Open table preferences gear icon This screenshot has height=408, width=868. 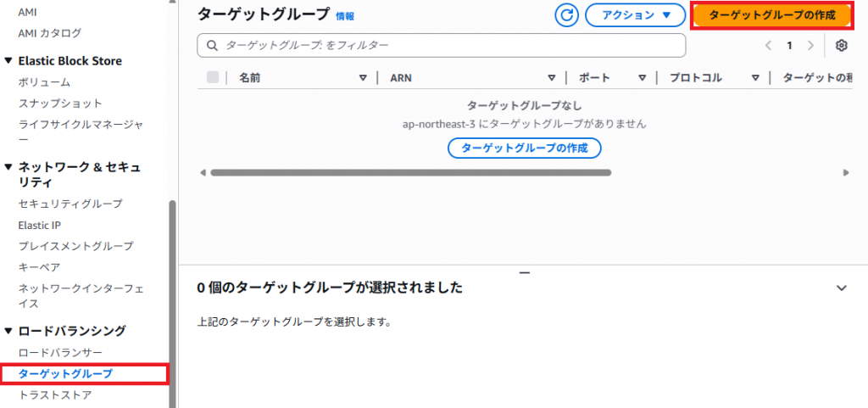pos(841,45)
